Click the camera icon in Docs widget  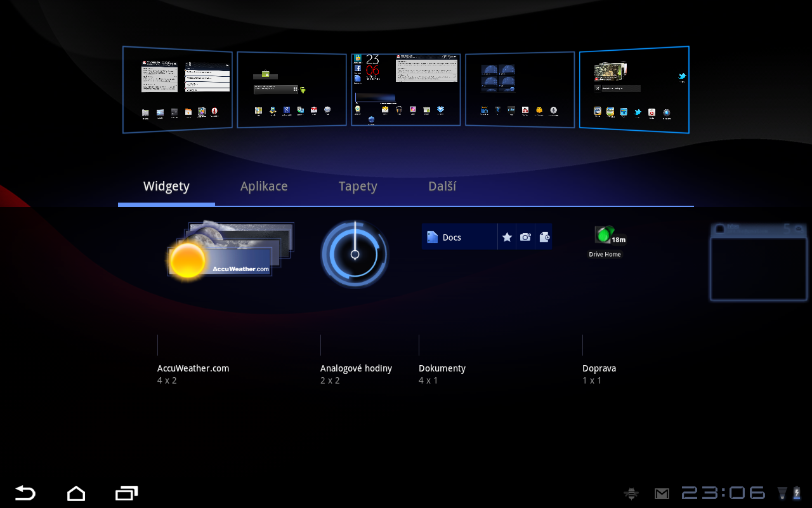coord(525,237)
